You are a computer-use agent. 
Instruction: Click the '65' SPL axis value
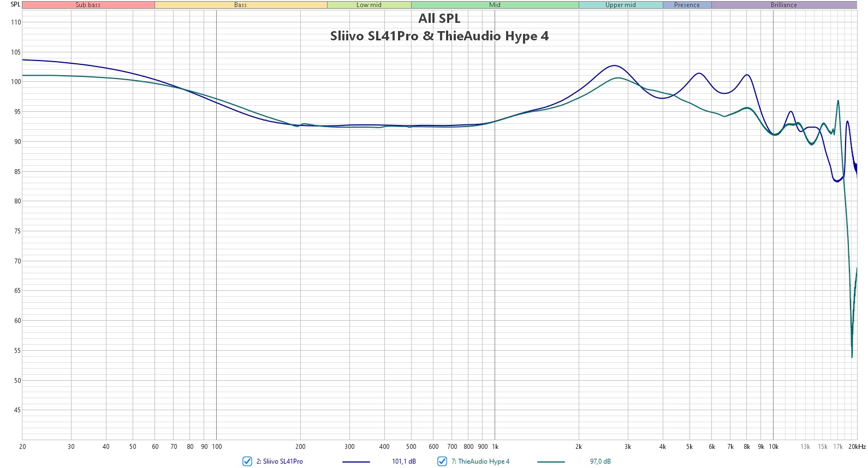(x=17, y=291)
